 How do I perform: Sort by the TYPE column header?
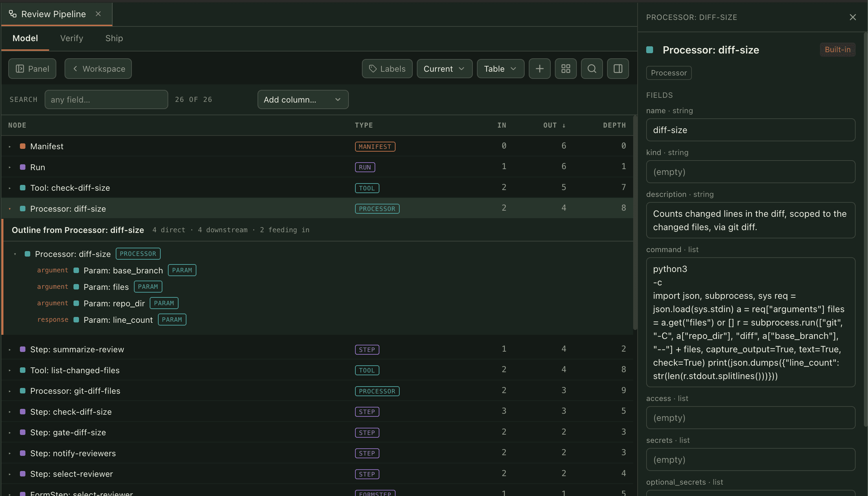coord(364,125)
